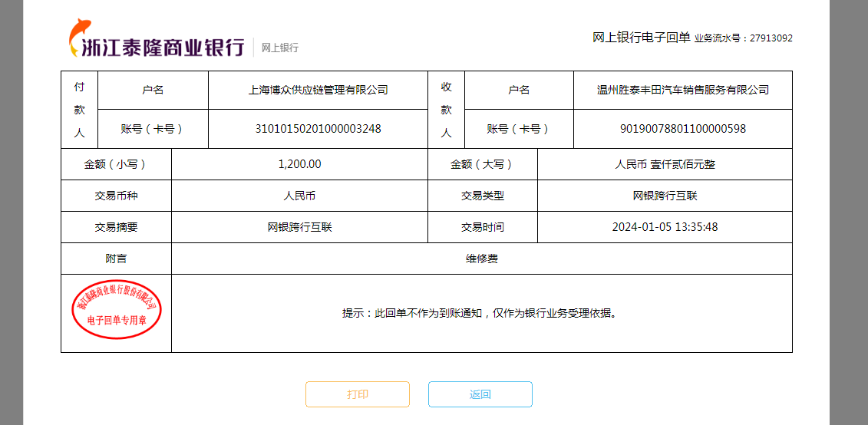This screenshot has height=425, width=868.
Task: Click the 交易币种 value 人民币
Action: pos(299,196)
